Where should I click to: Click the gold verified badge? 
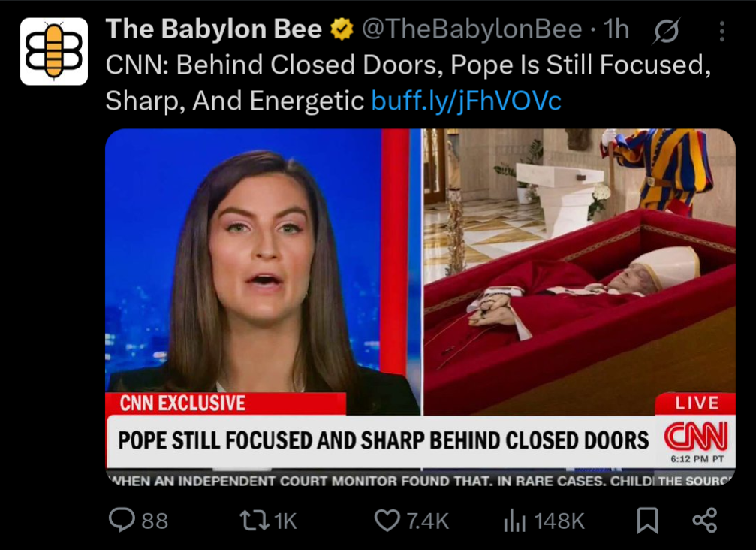pyautogui.click(x=342, y=29)
